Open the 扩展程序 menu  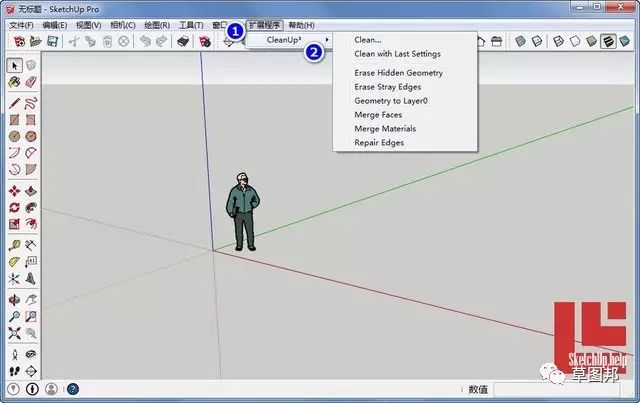(x=265, y=24)
